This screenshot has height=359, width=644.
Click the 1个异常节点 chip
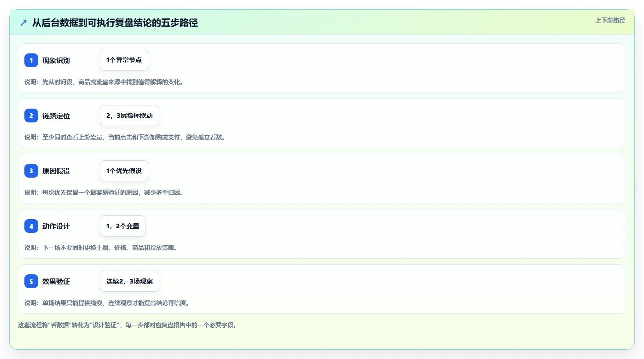124,60
